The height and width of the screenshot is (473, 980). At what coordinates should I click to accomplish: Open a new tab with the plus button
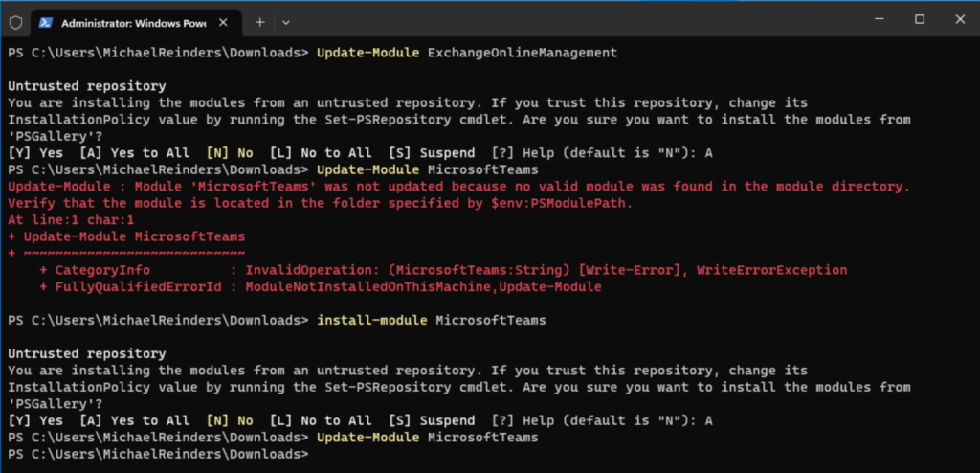click(x=260, y=23)
